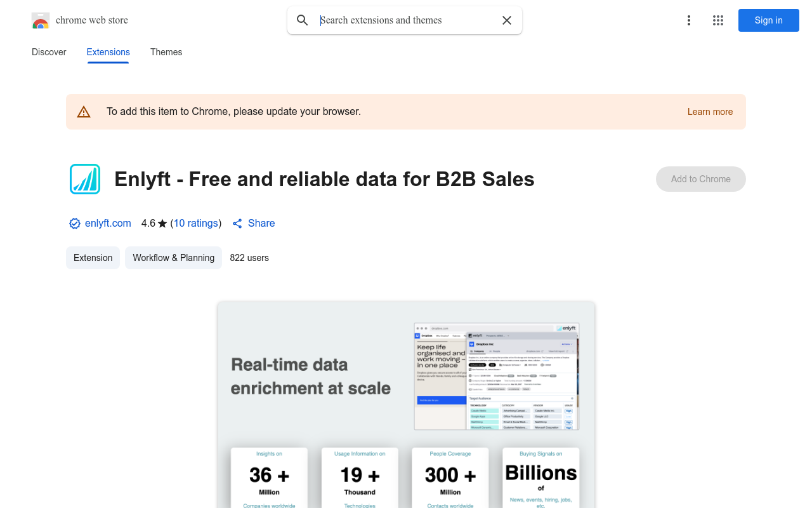Click the star rating icon beside 4.6
Viewport: 812px width, 508px height.
[x=162, y=224]
